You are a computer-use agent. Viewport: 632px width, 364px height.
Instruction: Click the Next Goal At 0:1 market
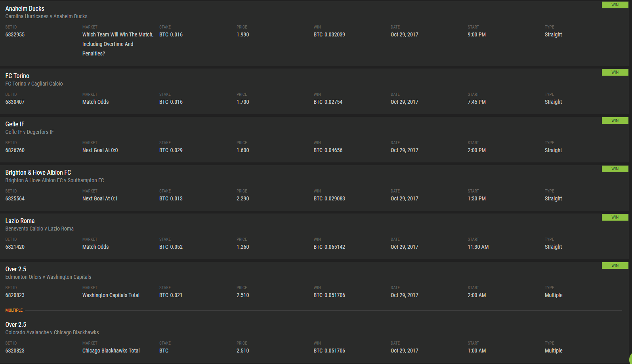[100, 198]
